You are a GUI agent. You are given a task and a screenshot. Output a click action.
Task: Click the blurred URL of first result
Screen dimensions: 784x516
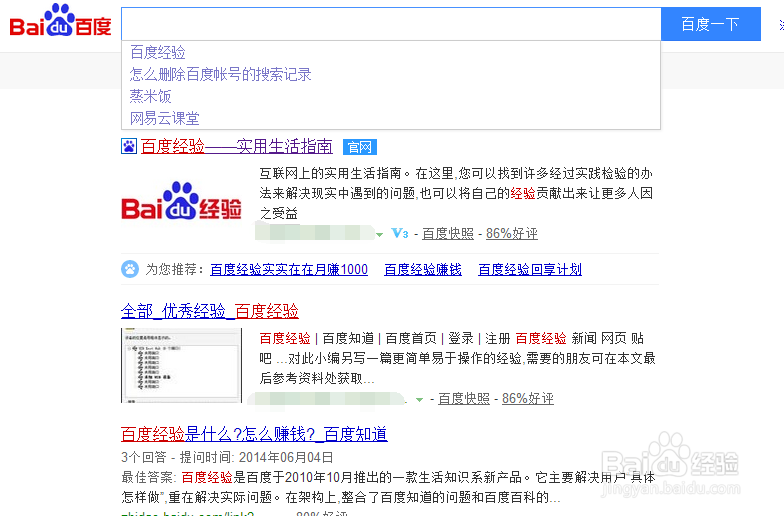[x=314, y=233]
